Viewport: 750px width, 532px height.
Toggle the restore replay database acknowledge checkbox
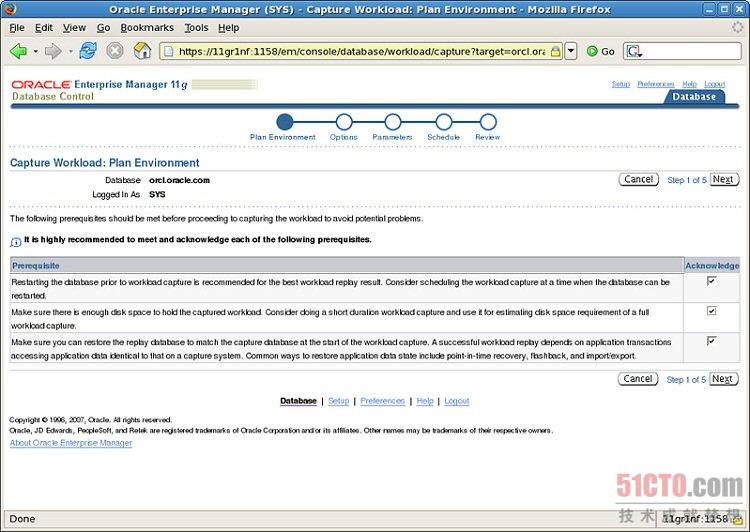tap(711, 341)
